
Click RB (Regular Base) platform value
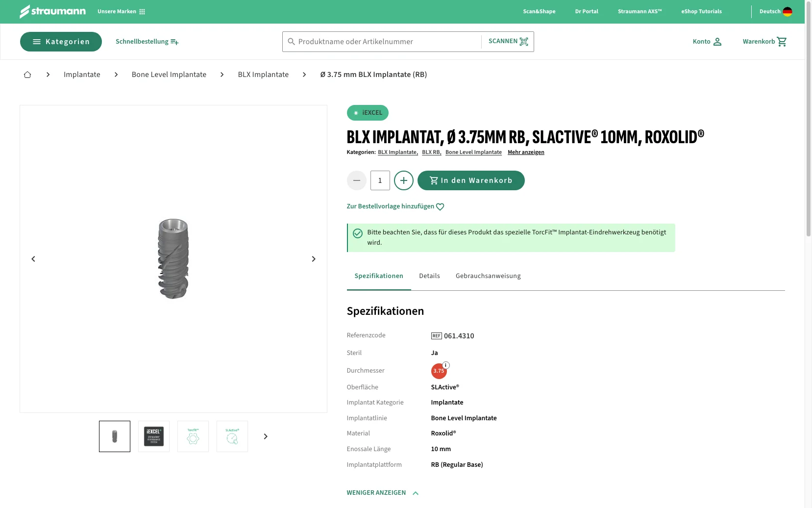pos(457,465)
